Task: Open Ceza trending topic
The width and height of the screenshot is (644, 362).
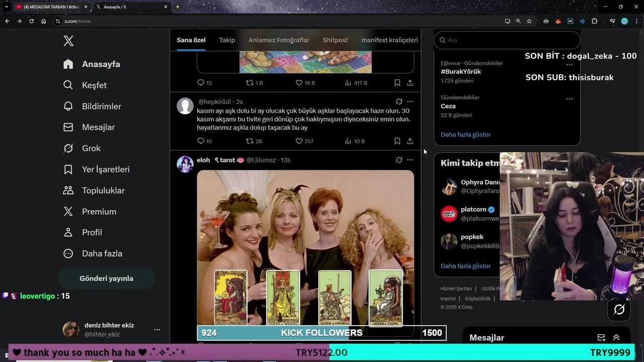Action: pos(448,106)
